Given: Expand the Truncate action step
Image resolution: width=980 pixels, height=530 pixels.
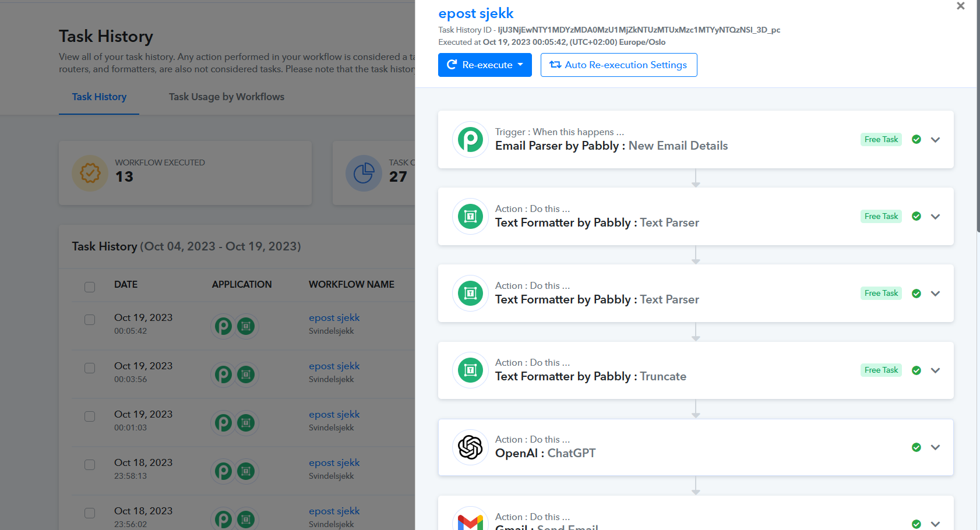Looking at the screenshot, I should coord(936,370).
